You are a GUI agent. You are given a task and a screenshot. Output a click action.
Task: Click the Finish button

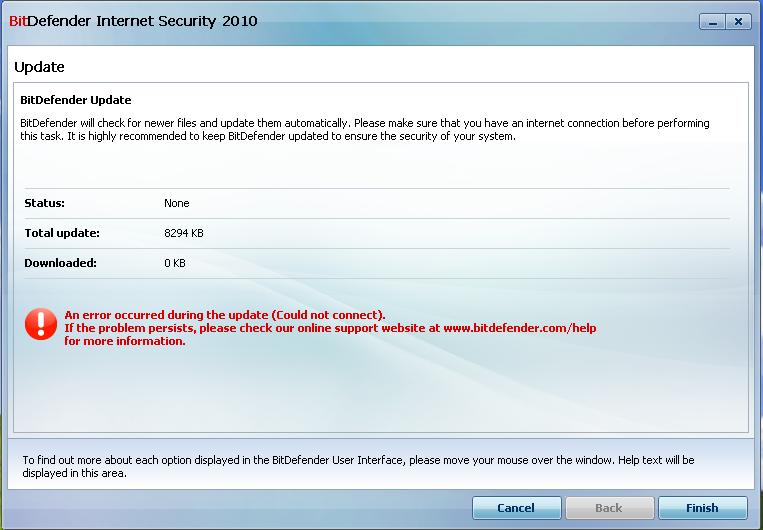[x=702, y=508]
